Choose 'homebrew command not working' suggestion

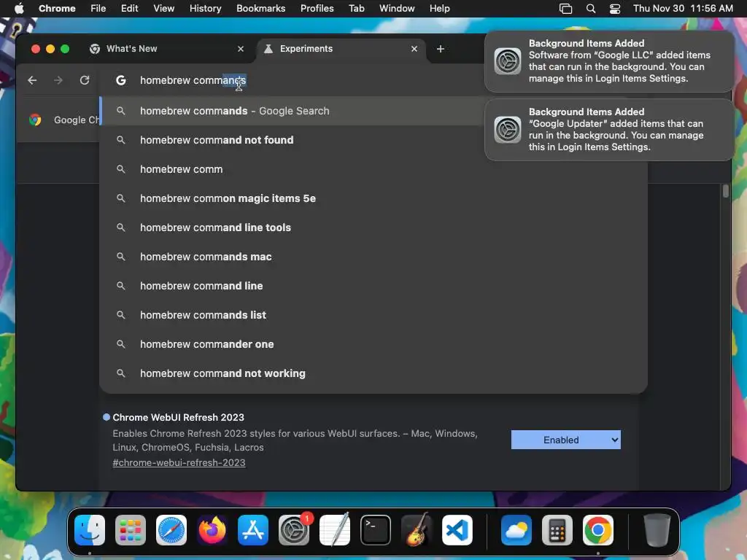(373, 373)
